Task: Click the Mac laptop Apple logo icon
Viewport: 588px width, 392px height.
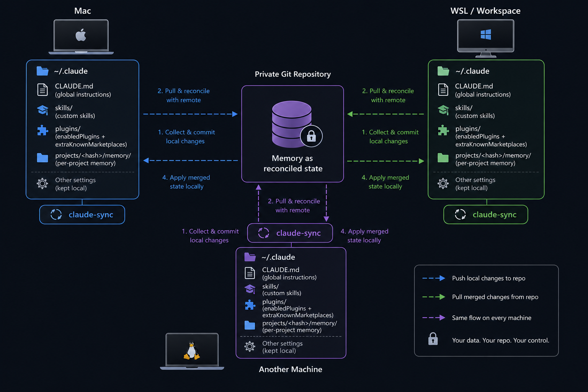Action: [x=81, y=35]
